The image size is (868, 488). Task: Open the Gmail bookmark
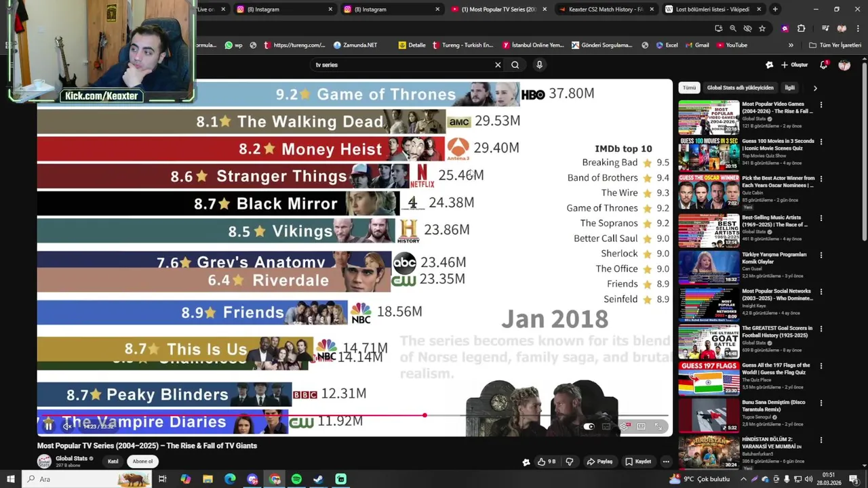[x=697, y=45]
